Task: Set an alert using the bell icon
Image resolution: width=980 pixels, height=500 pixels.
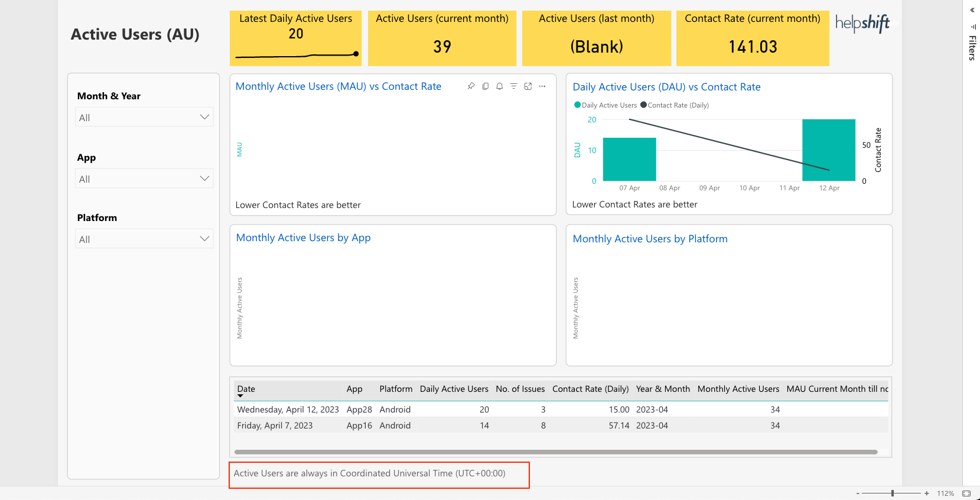Action: coord(500,86)
